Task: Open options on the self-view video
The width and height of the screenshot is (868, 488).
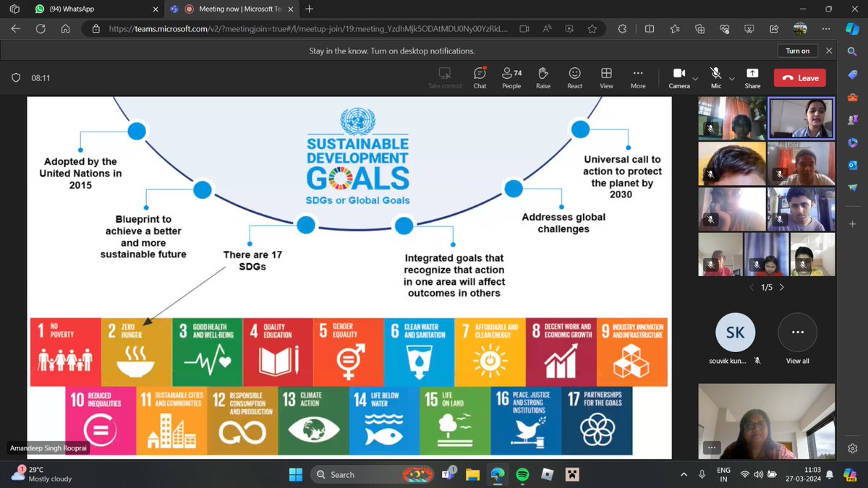Action: (713, 447)
